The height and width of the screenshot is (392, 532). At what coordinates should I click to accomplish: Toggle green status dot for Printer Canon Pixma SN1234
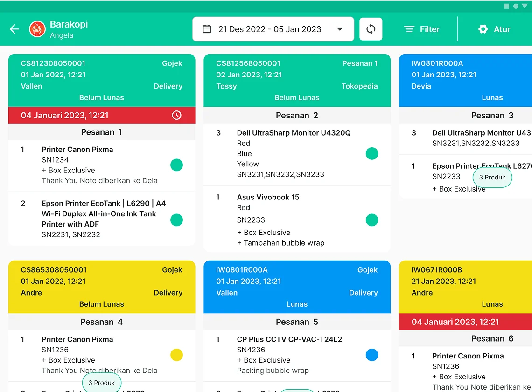[x=176, y=165]
